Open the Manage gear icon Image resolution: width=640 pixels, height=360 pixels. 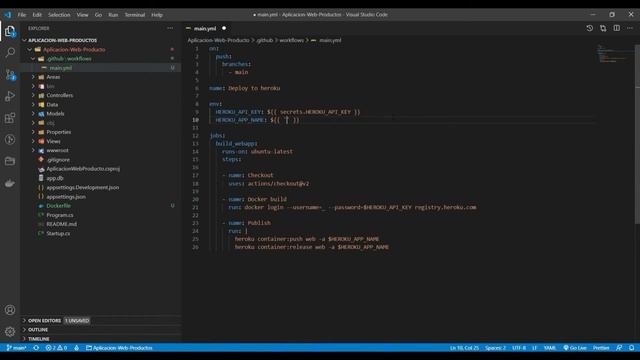coord(10,331)
